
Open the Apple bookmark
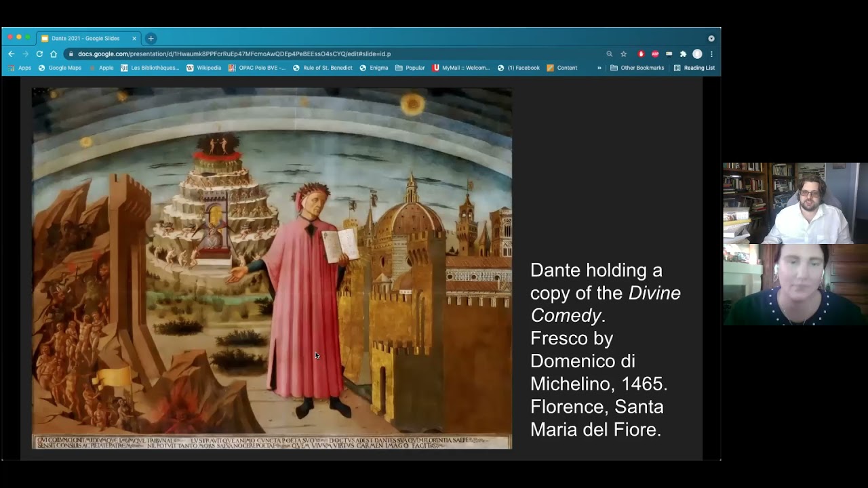coord(102,68)
